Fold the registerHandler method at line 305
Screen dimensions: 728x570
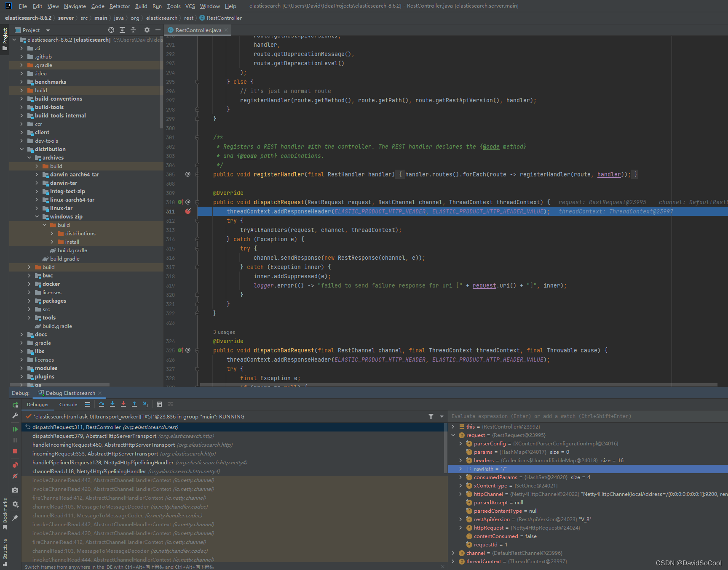(x=197, y=174)
